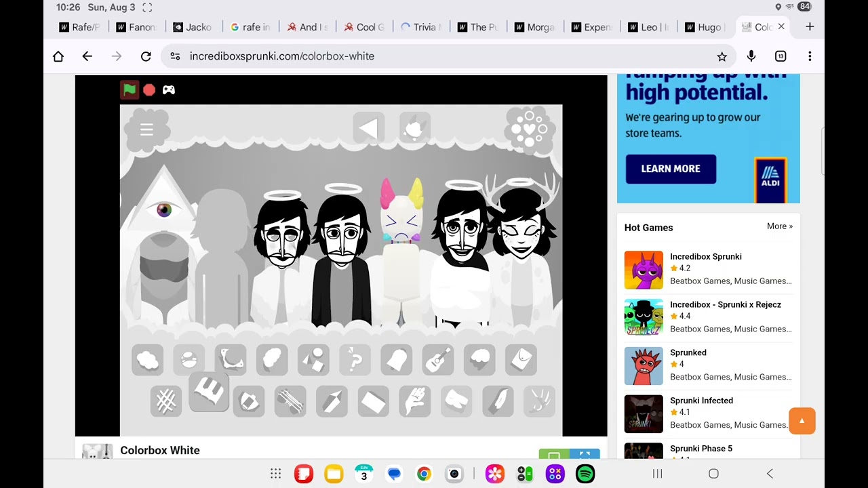
Task: Switch to the Google 'rafe in' tab
Action: pyautogui.click(x=250, y=27)
